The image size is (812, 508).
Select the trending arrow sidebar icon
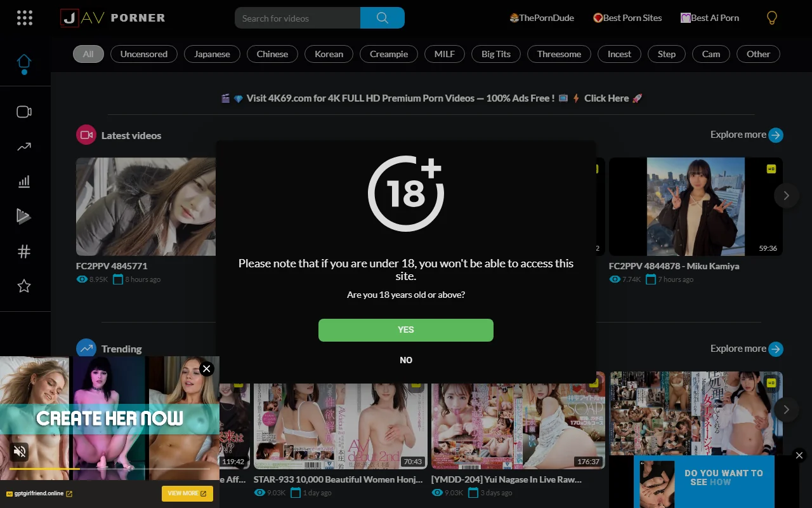click(24, 147)
